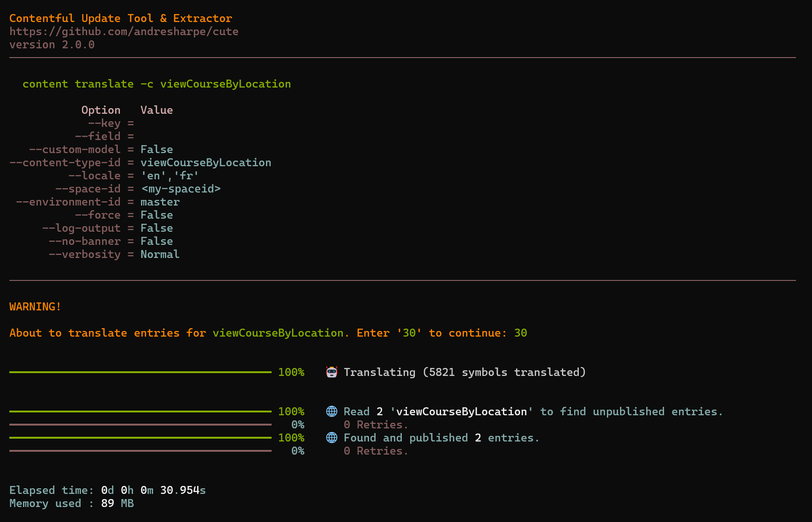Click the 100% label of the Translating bar
This screenshot has height=522, width=812.
click(291, 372)
